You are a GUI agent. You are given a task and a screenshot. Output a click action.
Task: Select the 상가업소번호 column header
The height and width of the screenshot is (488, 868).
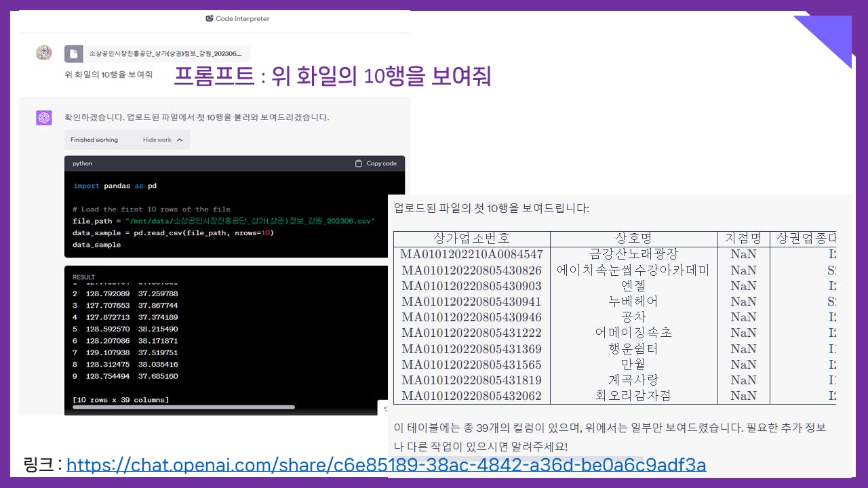click(472, 239)
